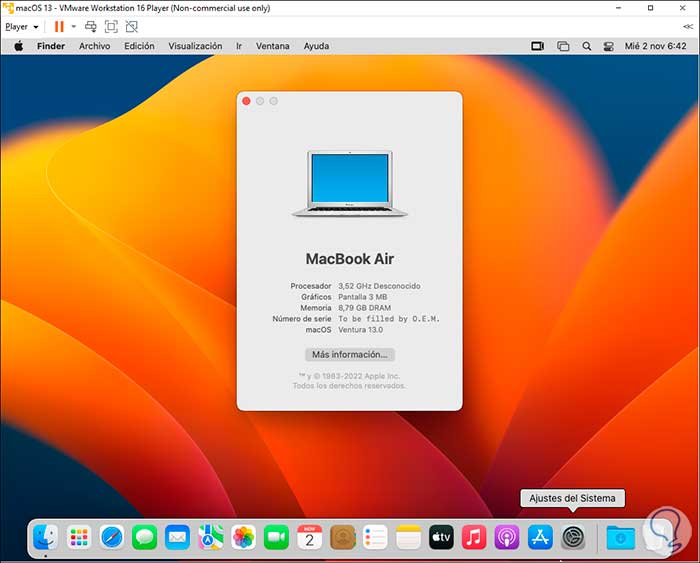Launch Maps from the Dock
This screenshot has width=700, height=563.
pos(211,537)
